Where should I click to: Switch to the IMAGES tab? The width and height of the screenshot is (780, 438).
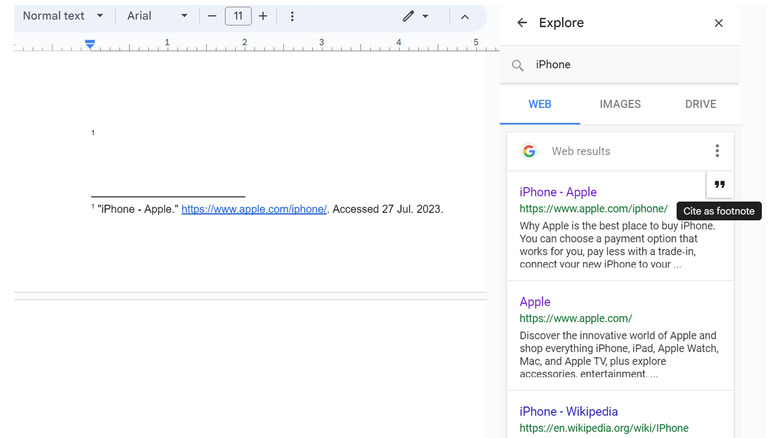coord(620,104)
